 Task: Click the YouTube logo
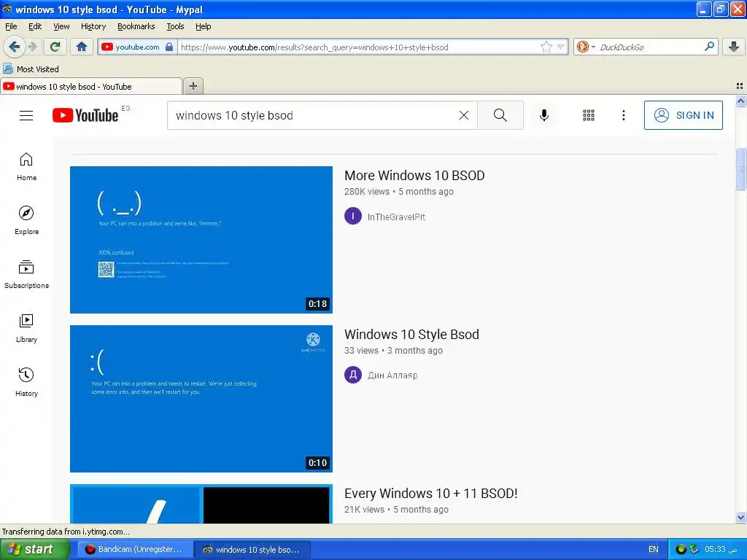[85, 115]
